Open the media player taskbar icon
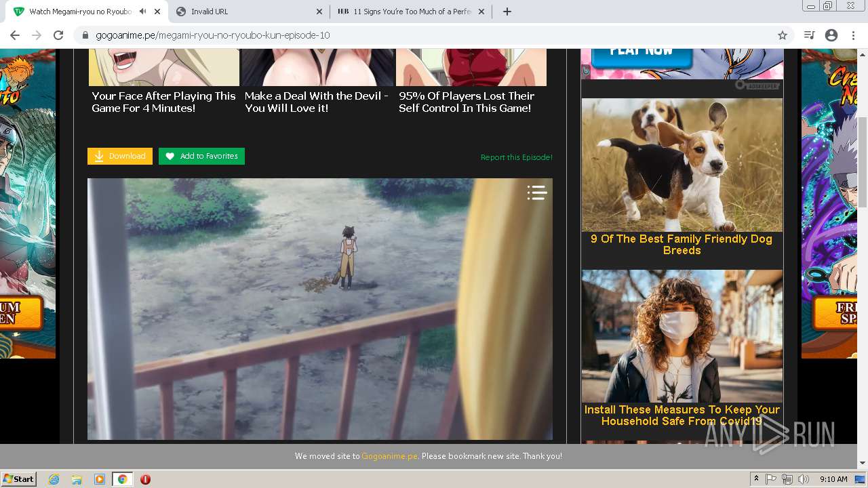 click(100, 479)
